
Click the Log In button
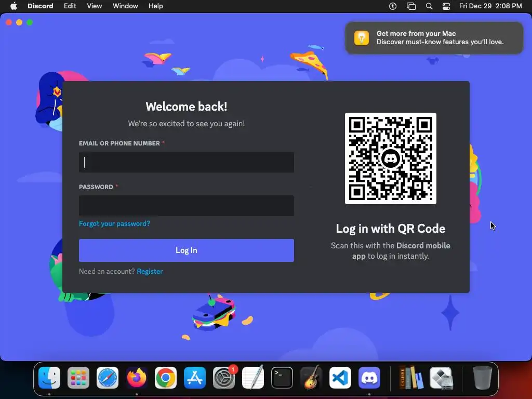click(187, 250)
